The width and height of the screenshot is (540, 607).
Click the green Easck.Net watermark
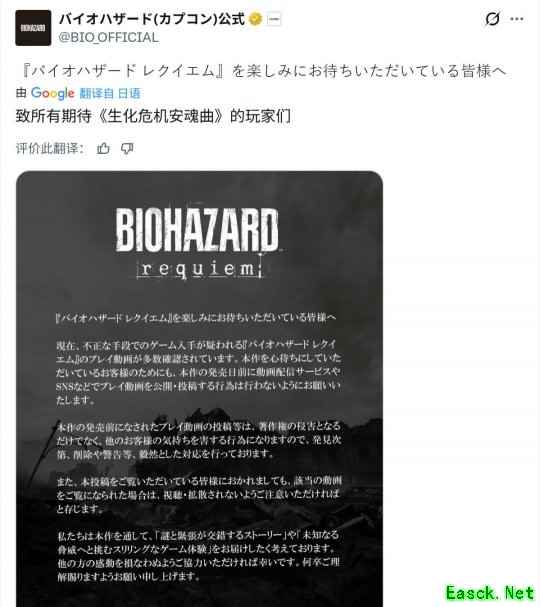(x=490, y=593)
